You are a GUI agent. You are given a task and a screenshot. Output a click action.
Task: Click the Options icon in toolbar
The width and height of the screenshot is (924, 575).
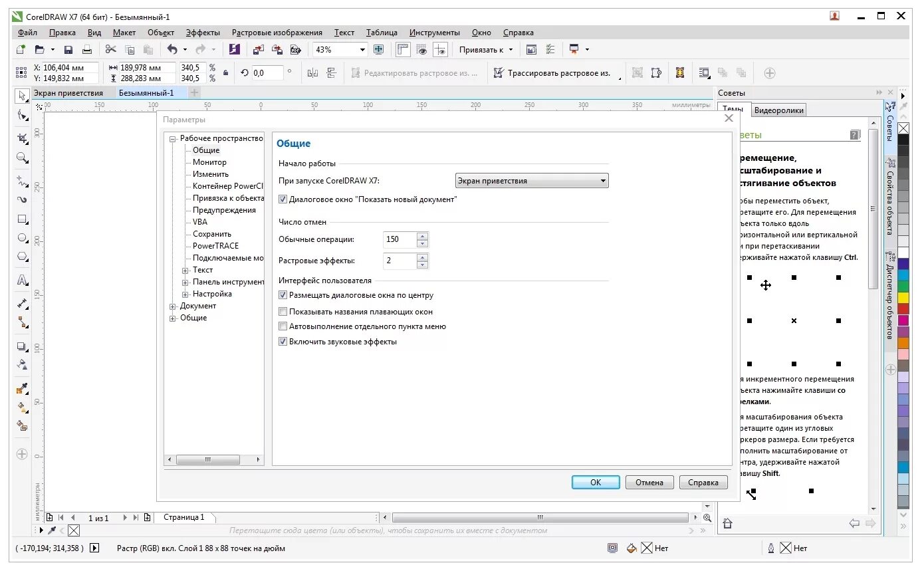[x=549, y=49]
